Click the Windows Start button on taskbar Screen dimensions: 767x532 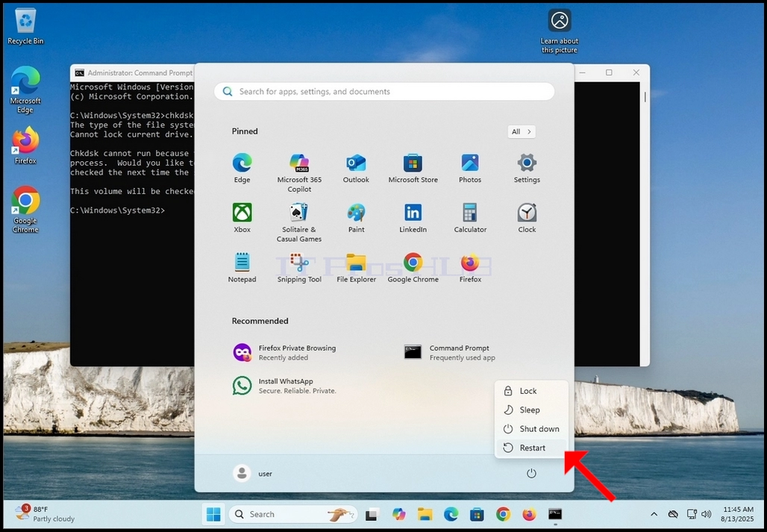pyautogui.click(x=213, y=514)
